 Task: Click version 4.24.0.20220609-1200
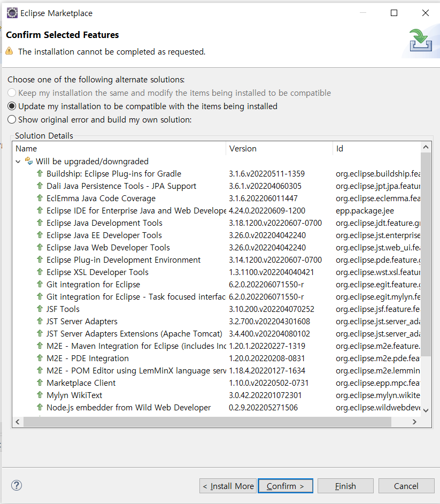267,211
